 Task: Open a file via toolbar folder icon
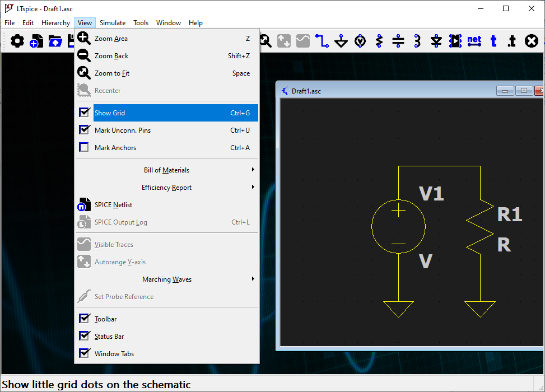55,41
